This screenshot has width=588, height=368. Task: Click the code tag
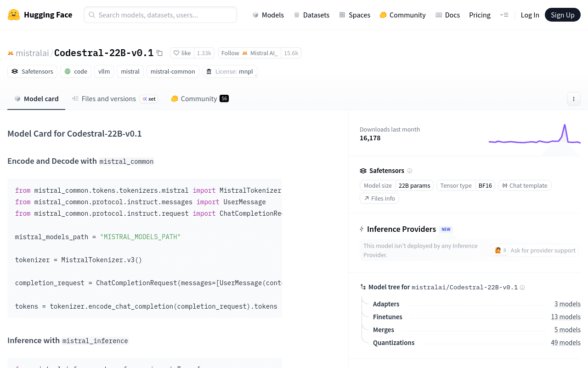tap(75, 71)
